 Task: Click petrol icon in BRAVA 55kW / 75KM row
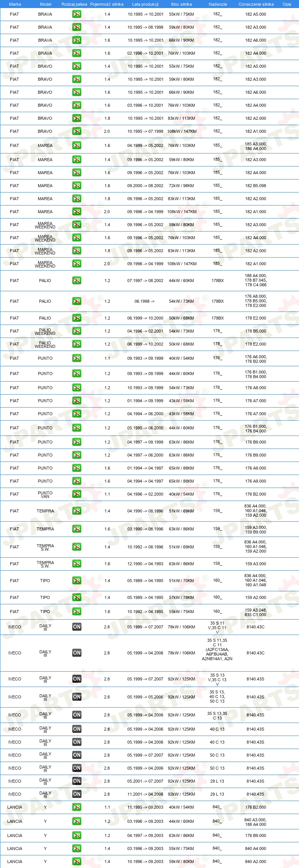[x=76, y=14]
